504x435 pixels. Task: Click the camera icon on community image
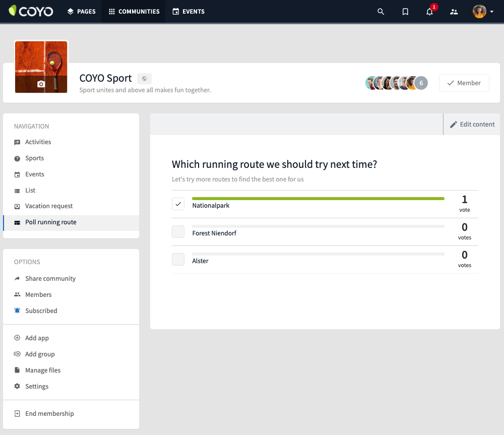click(41, 84)
